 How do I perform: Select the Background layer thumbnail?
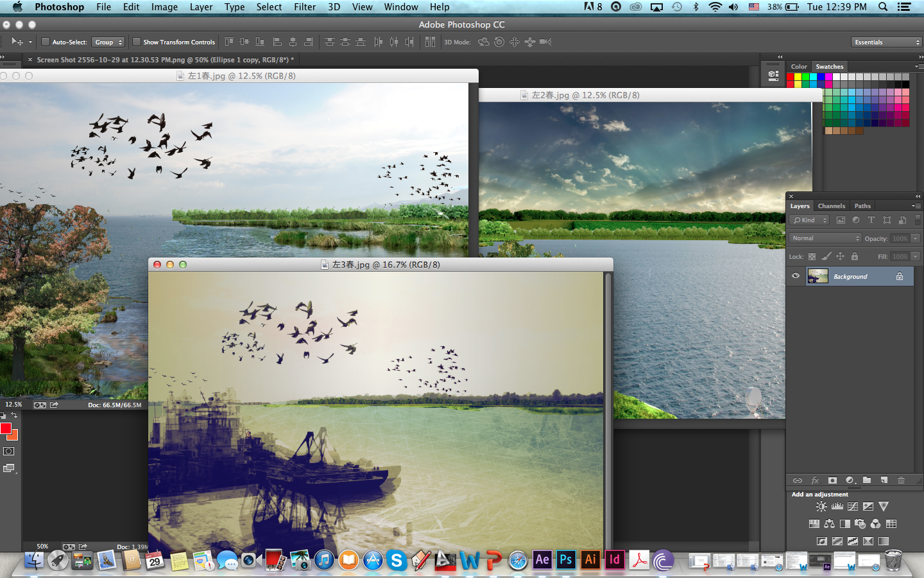click(817, 276)
